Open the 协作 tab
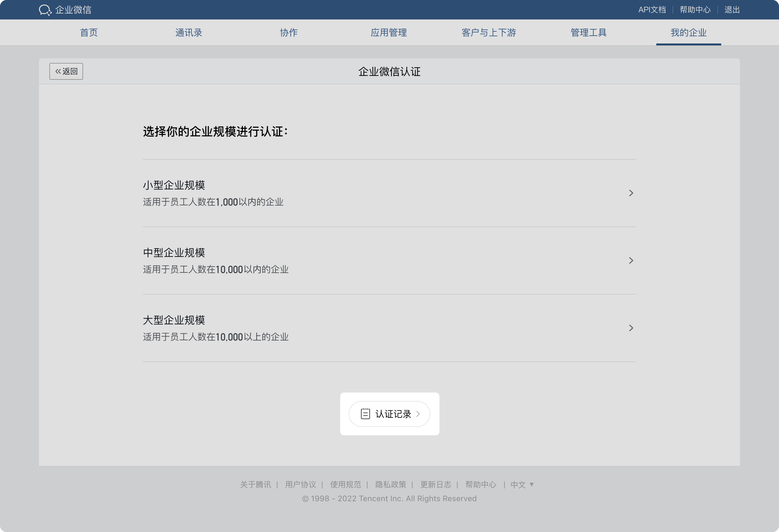779x532 pixels. 289,32
